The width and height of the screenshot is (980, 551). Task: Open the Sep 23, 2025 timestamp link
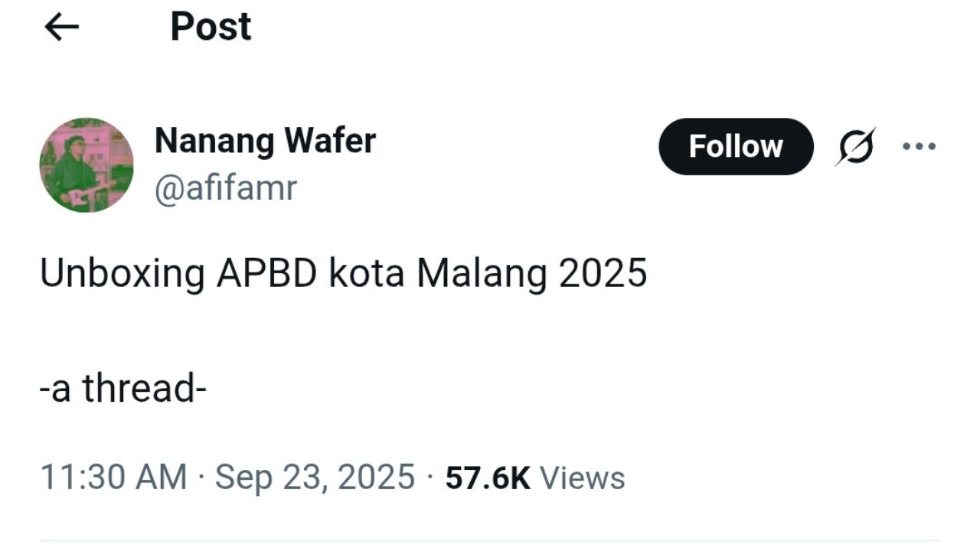[313, 476]
